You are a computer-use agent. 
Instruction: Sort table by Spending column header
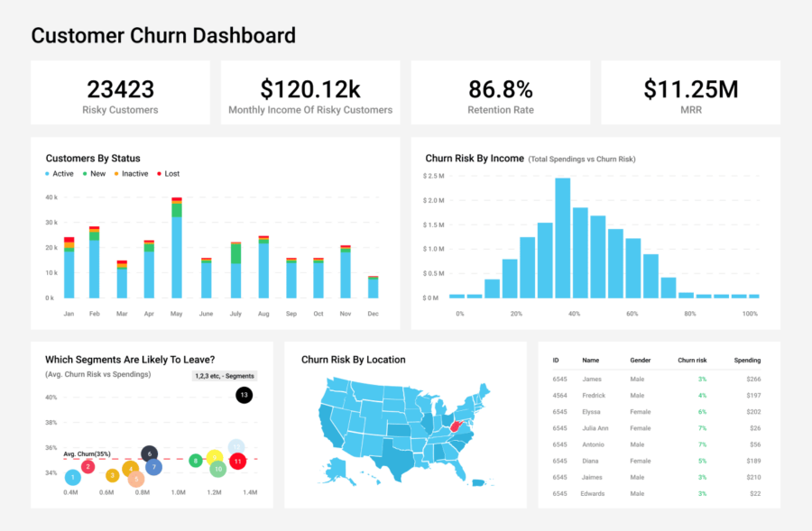(x=747, y=360)
